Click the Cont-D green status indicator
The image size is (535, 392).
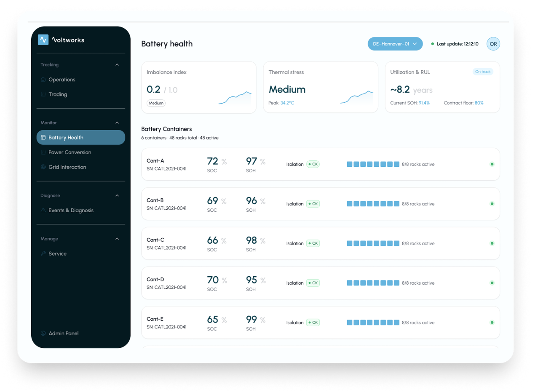pyautogui.click(x=492, y=283)
